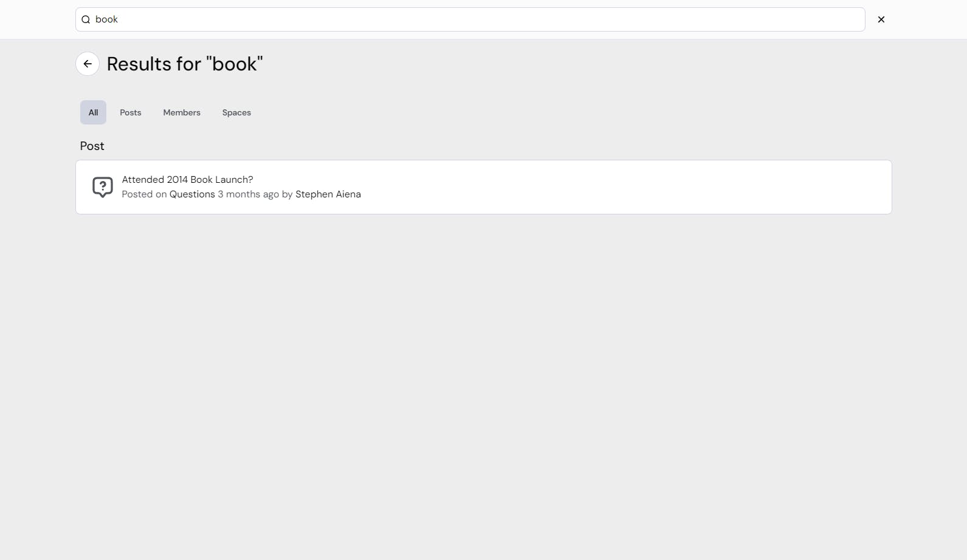Open the "Attended 2014 Book Launch?" post

click(187, 180)
